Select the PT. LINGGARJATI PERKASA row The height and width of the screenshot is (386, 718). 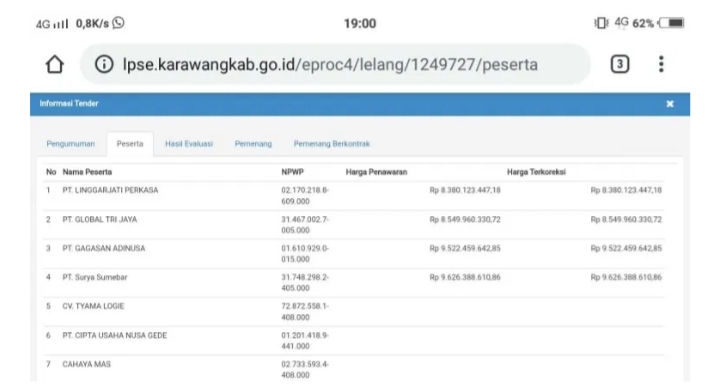[354, 196]
